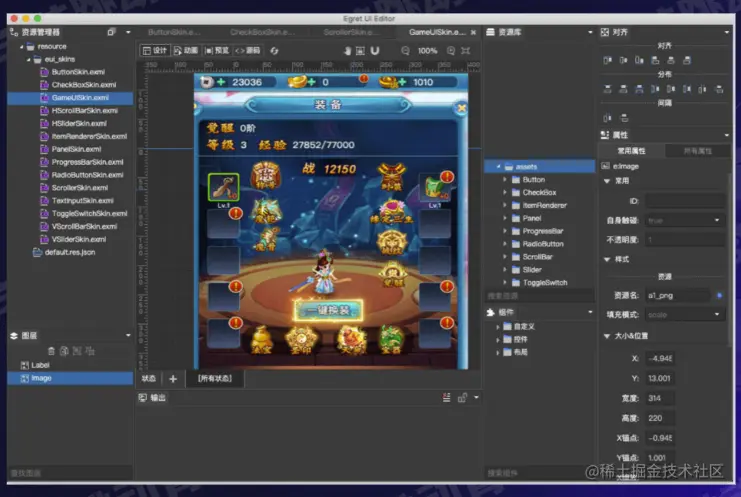
Task: Click last distribute icon under 分布
Action: 719,89
